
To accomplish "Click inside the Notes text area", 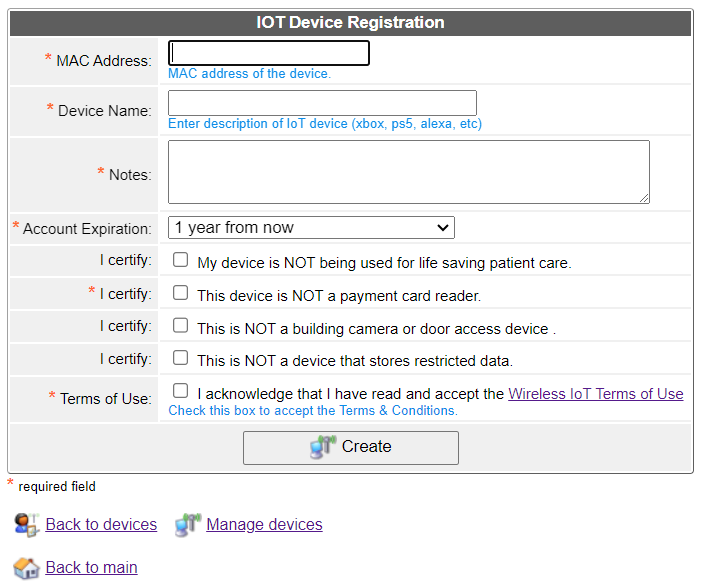I will click(408, 172).
